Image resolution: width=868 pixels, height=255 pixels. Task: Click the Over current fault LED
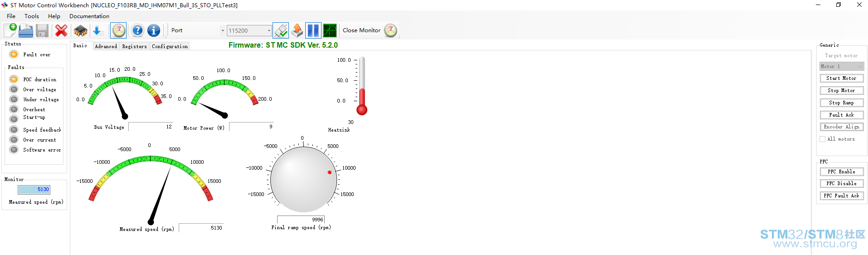pyautogui.click(x=14, y=140)
